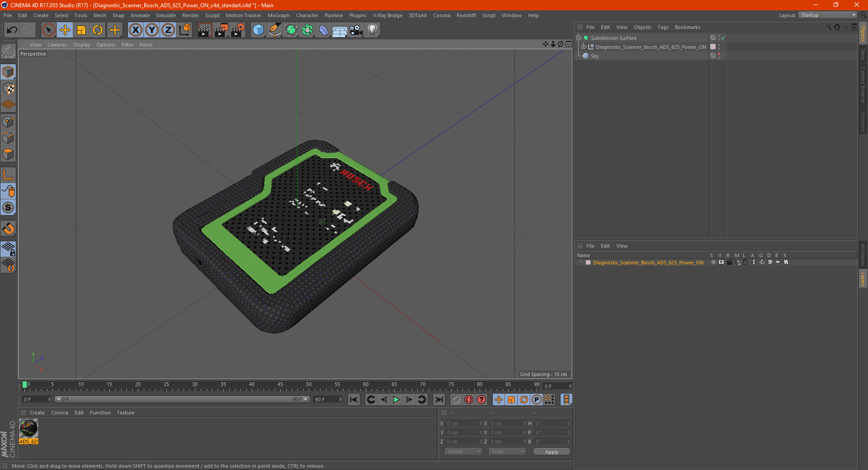Toggle Y axis lock
This screenshot has height=470, width=868.
pos(152,30)
